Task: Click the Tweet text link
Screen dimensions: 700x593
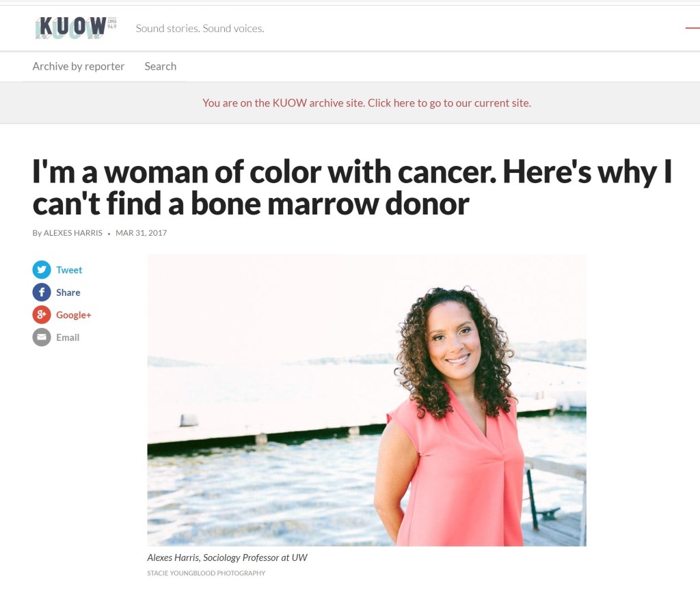Action: pos(69,270)
